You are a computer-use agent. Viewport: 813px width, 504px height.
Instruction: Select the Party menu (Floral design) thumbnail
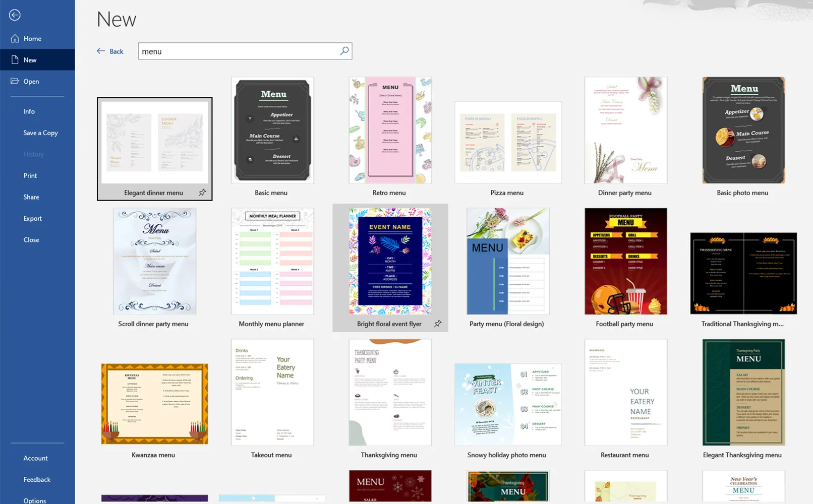pos(508,261)
